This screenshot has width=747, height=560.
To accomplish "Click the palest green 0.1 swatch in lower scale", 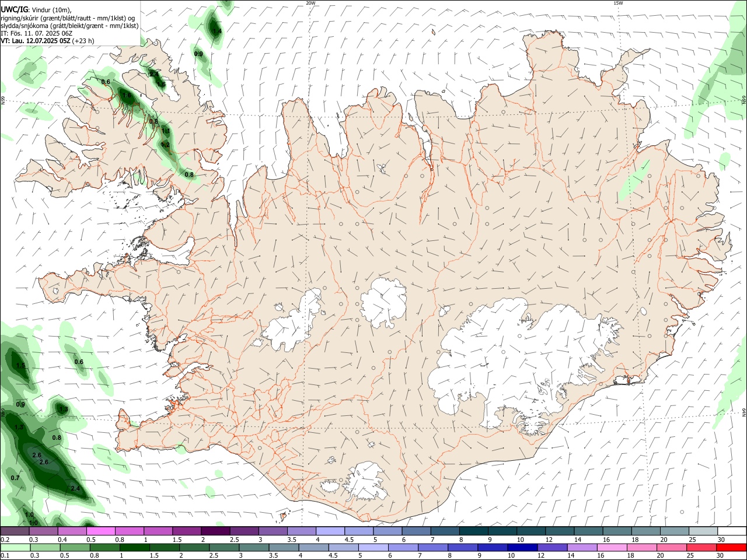I will [15, 547].
